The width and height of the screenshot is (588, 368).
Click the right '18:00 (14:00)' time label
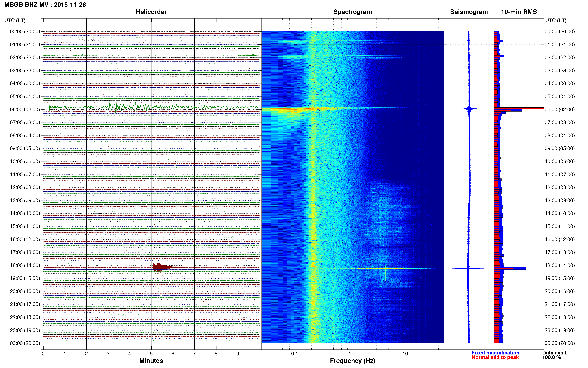pos(560,265)
